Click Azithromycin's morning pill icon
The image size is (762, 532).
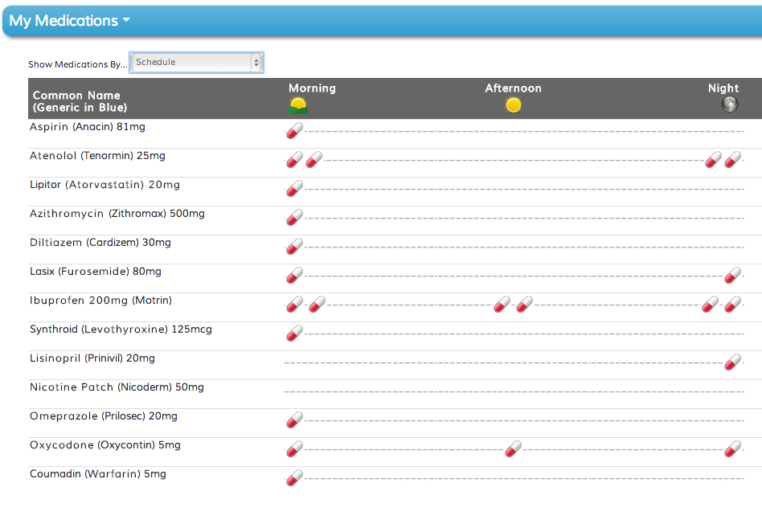[x=294, y=217]
